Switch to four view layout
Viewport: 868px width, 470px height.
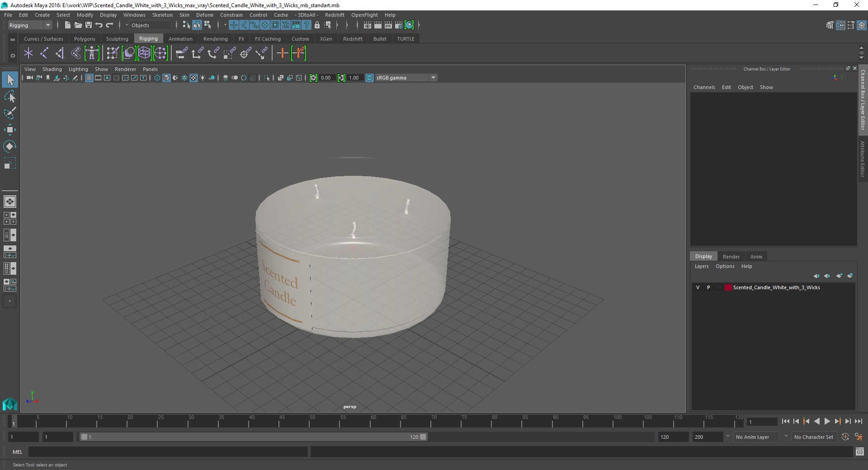[10, 218]
